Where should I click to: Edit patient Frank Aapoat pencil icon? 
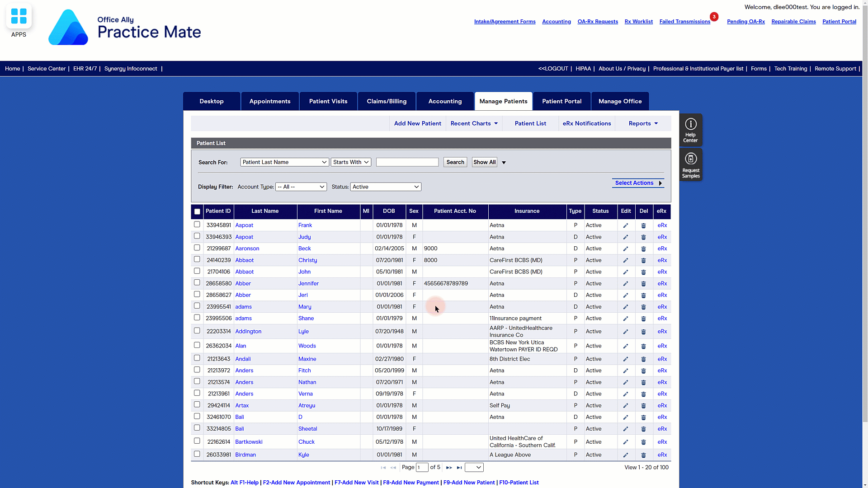coord(626,225)
